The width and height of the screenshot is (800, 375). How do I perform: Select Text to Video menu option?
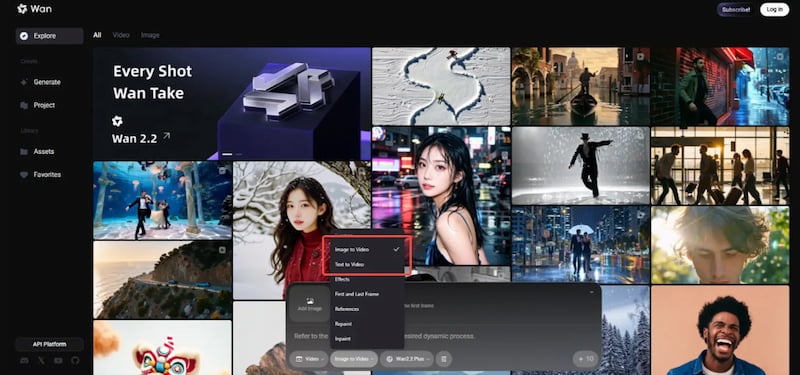click(366, 264)
